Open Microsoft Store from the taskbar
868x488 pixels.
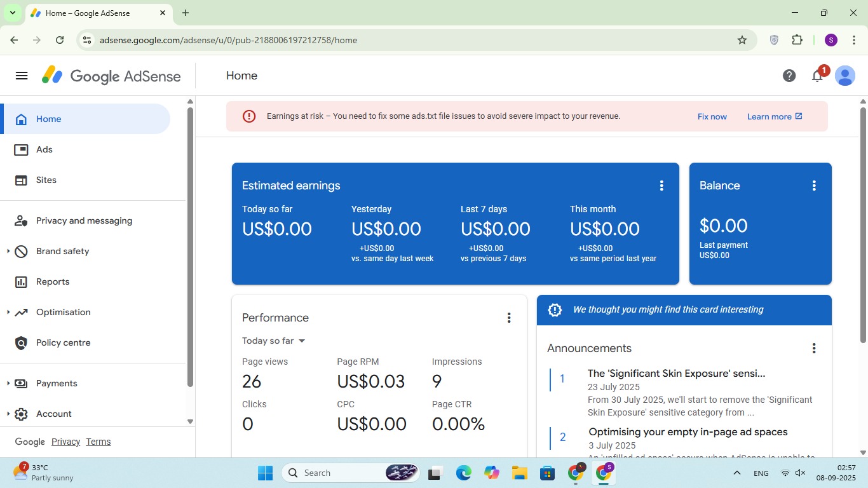click(548, 473)
